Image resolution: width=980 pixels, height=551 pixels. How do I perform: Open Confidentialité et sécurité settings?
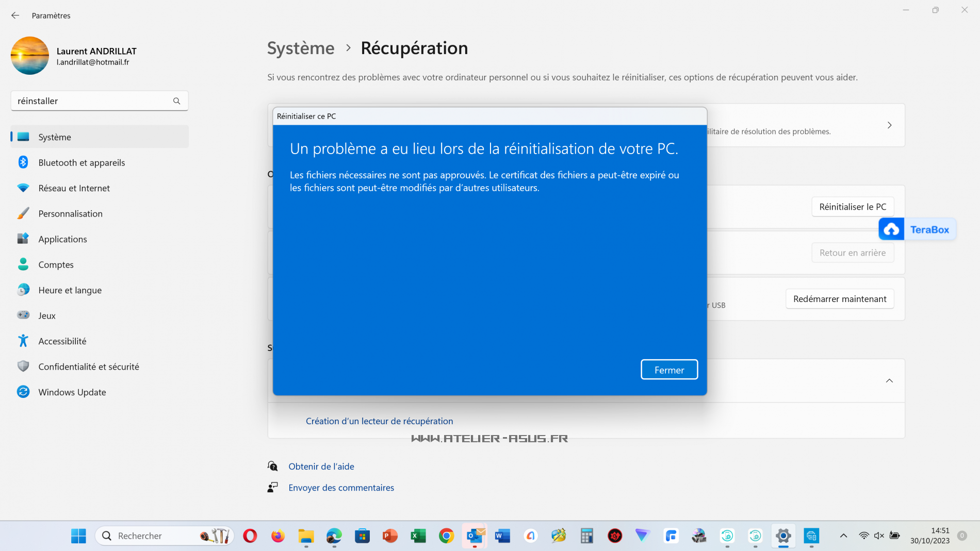89,366
